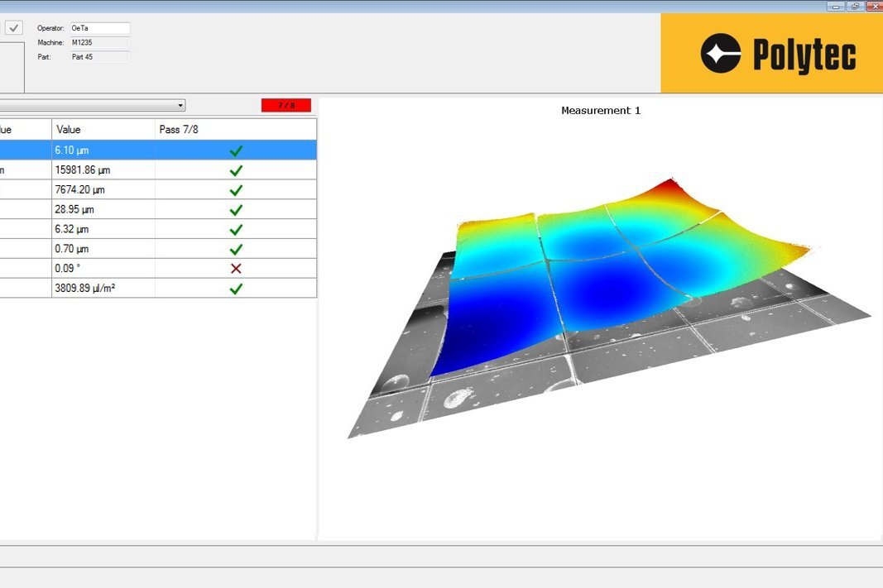The width and height of the screenshot is (883, 588).
Task: Open the measurement selection combo box above the table
Action: click(180, 104)
